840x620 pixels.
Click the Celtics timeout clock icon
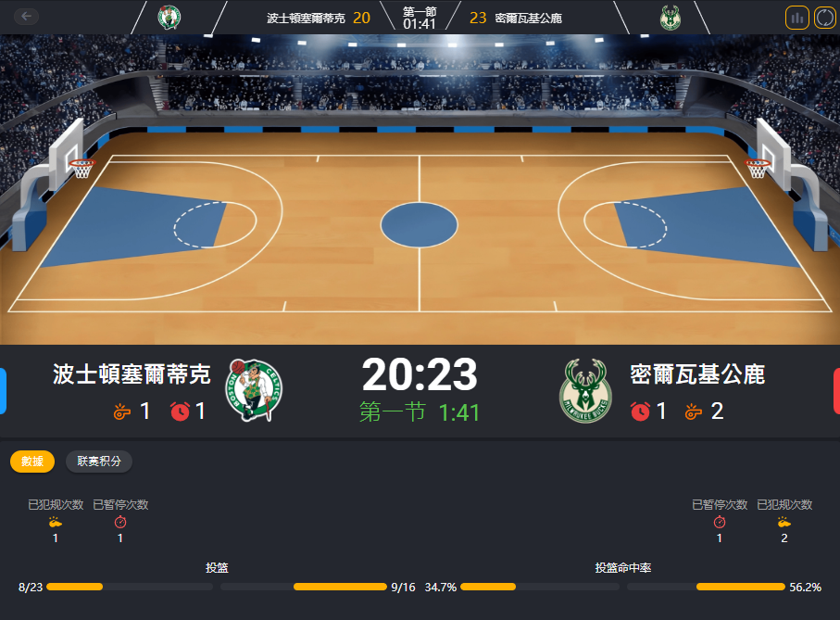180,411
